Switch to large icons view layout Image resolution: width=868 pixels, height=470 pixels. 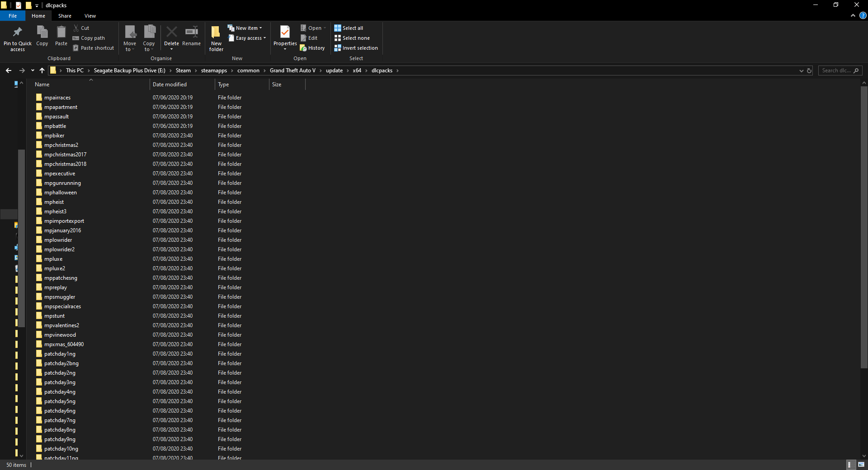(861, 465)
